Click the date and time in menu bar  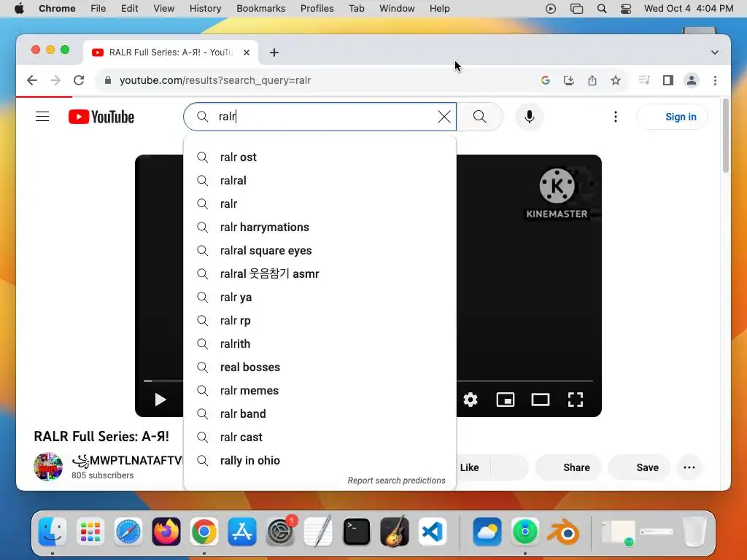[689, 9]
